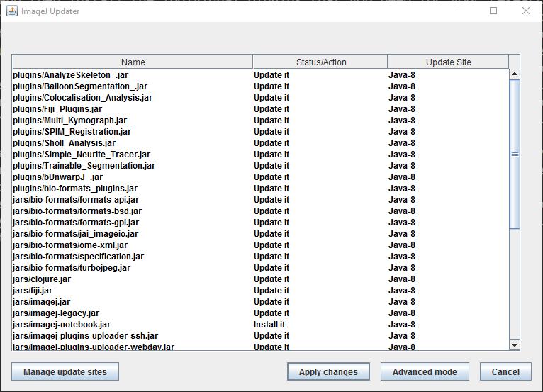
Task: Close the ImageJ Updater window
Action: click(526, 11)
